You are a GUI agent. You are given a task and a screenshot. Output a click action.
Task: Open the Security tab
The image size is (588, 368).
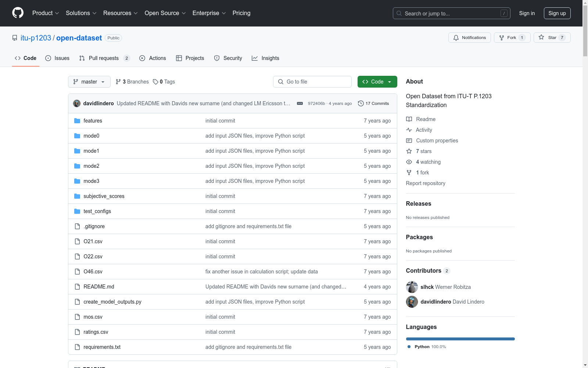[x=228, y=58]
